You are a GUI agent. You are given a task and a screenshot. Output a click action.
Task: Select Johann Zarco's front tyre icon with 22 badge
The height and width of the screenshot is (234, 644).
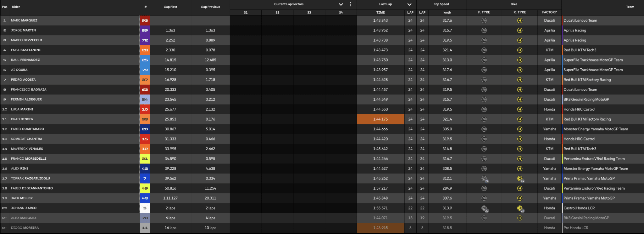click(485, 208)
